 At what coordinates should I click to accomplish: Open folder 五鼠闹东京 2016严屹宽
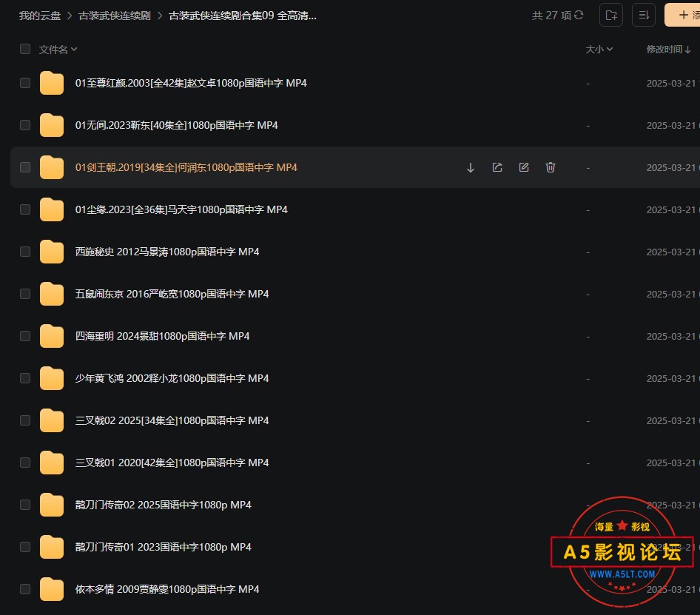[x=172, y=294]
